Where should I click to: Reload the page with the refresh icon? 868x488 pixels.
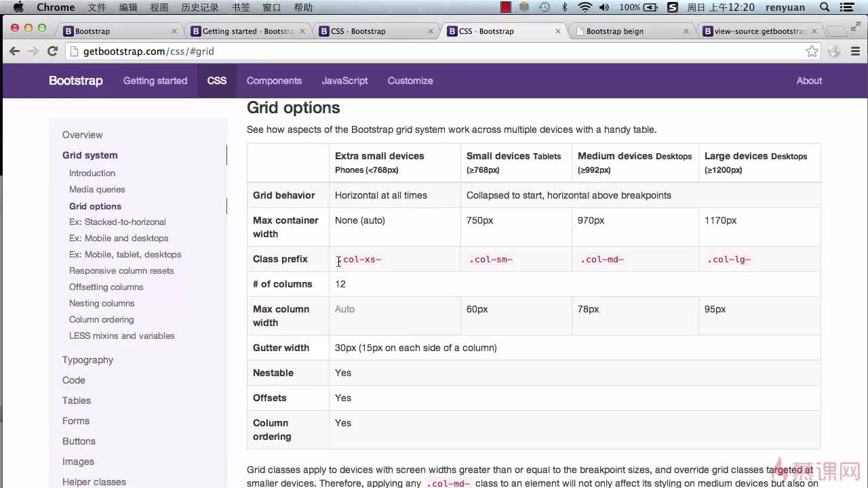[52, 51]
